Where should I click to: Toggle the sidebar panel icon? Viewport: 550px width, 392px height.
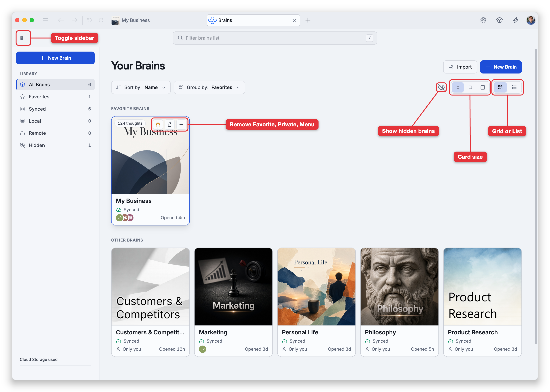(x=23, y=38)
